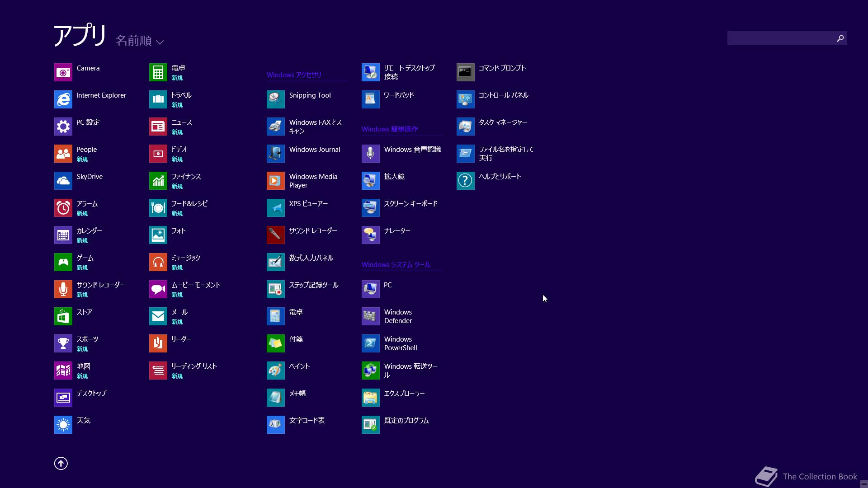Screen dimensions: 868x488
Task: Open 既定のプログラム icon
Action: point(371,425)
